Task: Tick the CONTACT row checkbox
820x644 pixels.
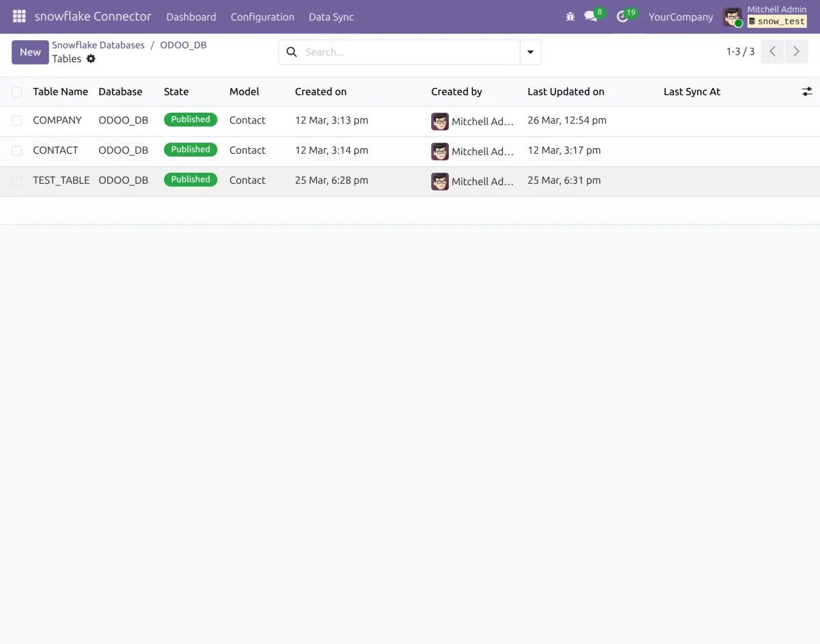Action: pyautogui.click(x=17, y=150)
